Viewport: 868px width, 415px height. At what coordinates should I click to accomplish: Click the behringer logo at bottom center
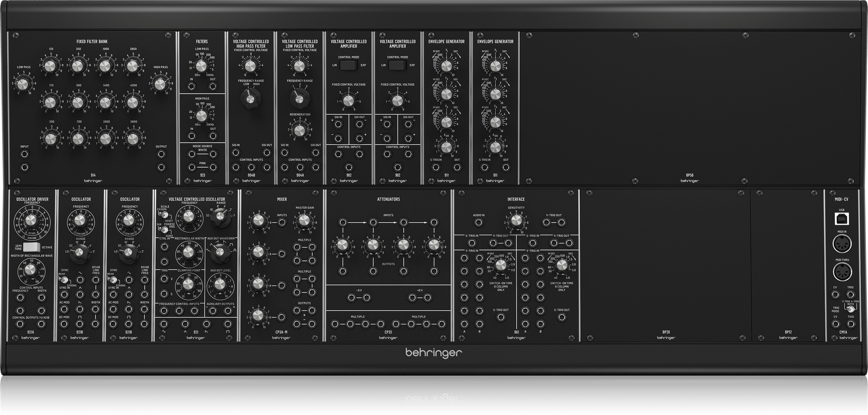pyautogui.click(x=434, y=353)
